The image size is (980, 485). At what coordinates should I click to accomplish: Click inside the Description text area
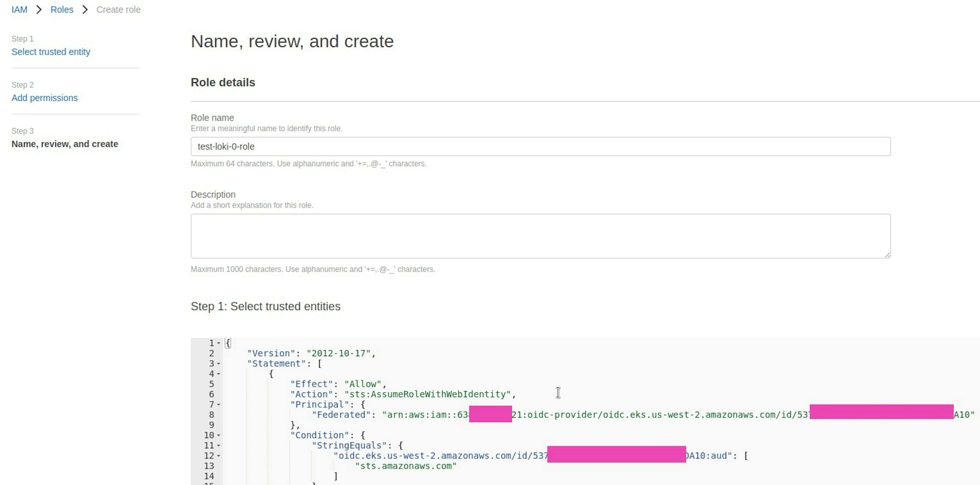tap(540, 236)
